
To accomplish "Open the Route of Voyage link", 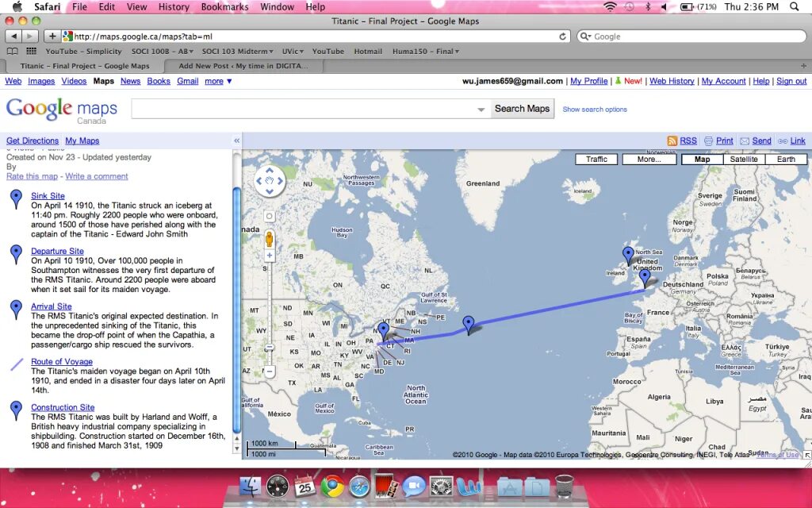I will 62,362.
